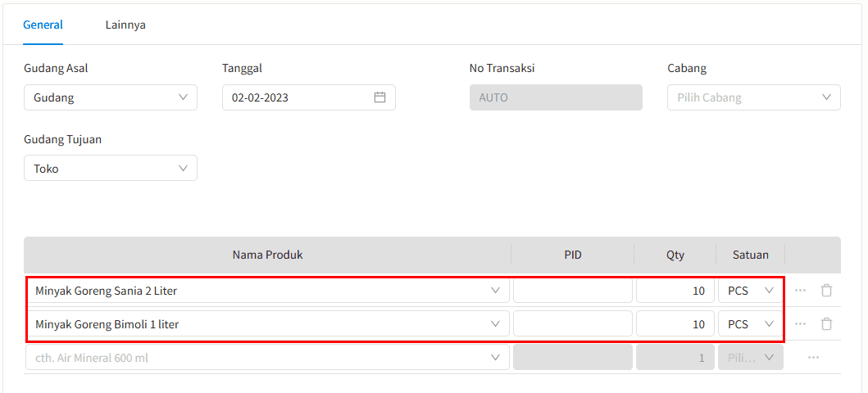Change product Minyak Goreng Sania 2 Liter
Viewport: 868px width, 393px height.
coord(267,291)
